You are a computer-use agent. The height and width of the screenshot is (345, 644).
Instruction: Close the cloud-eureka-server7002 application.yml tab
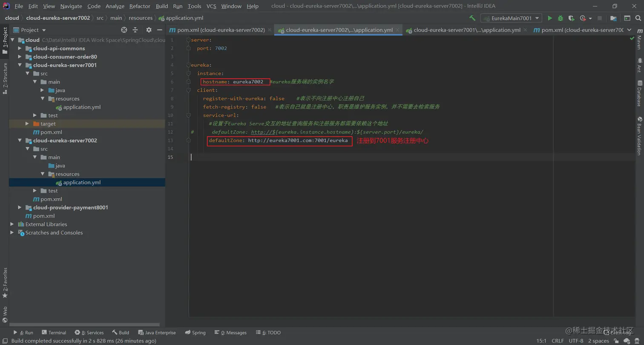[397, 30]
